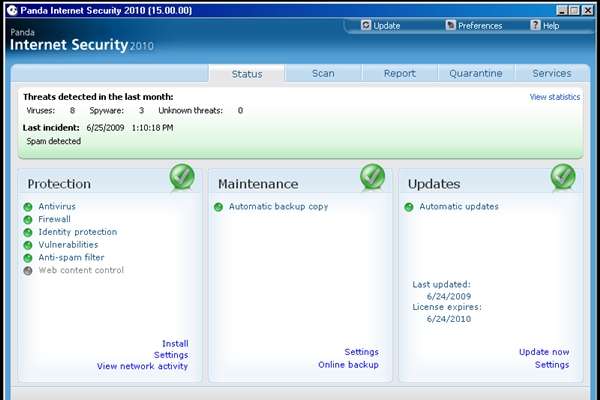The width and height of the screenshot is (600, 400).
Task: Open Settings in the Protection panel
Action: [x=171, y=355]
